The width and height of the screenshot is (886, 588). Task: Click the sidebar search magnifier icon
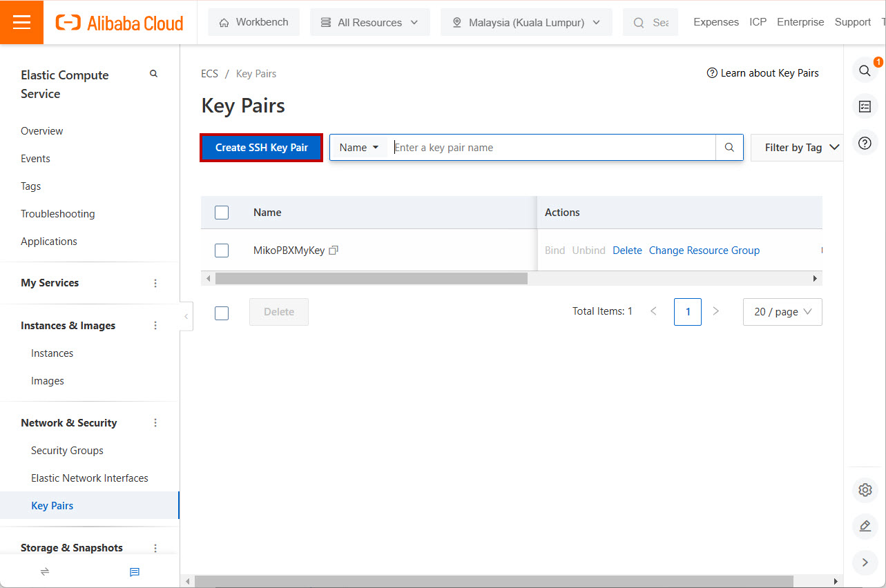tap(153, 74)
